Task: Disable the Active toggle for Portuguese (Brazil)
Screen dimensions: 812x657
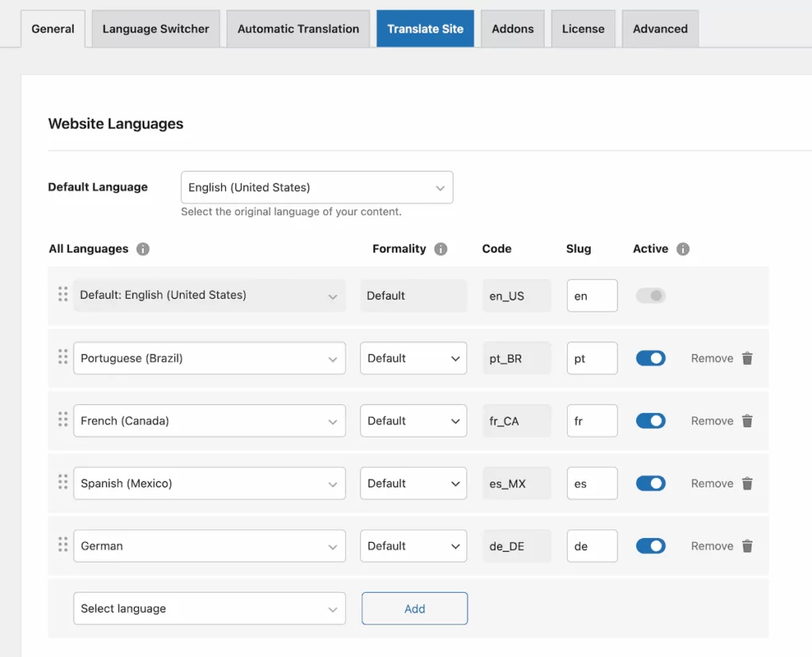Action: pyautogui.click(x=650, y=358)
